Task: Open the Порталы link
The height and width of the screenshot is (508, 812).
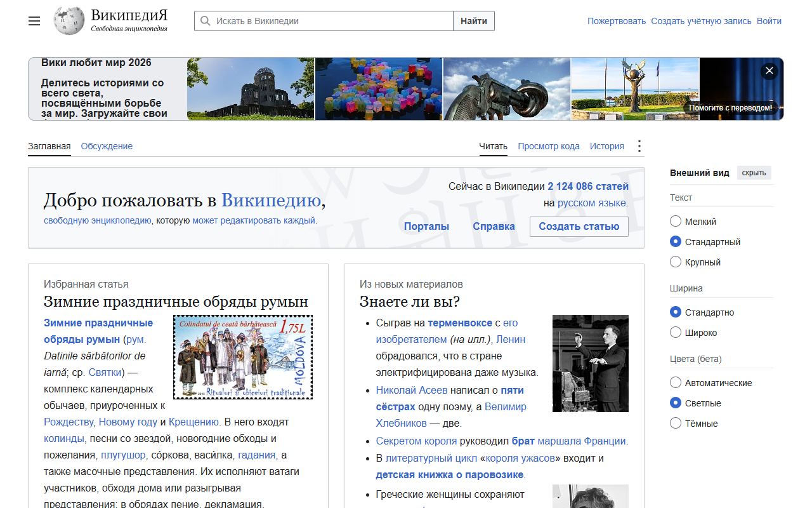Action: [426, 227]
